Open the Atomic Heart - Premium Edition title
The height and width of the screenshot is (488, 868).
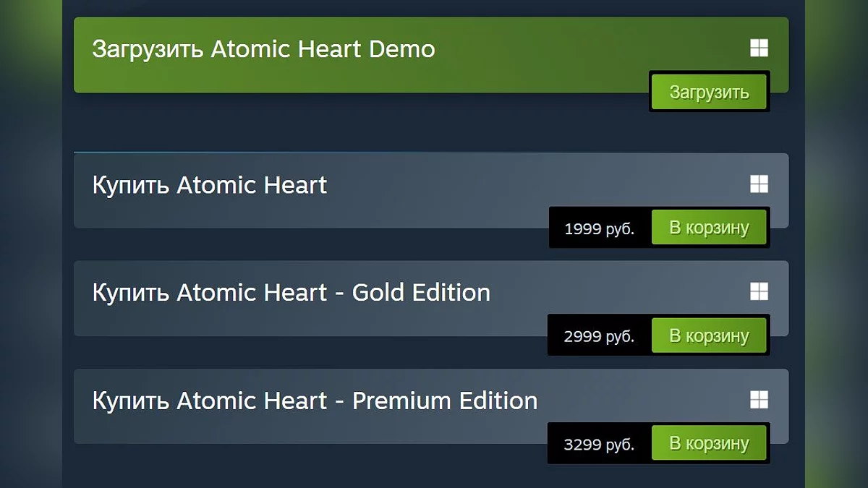coord(315,401)
